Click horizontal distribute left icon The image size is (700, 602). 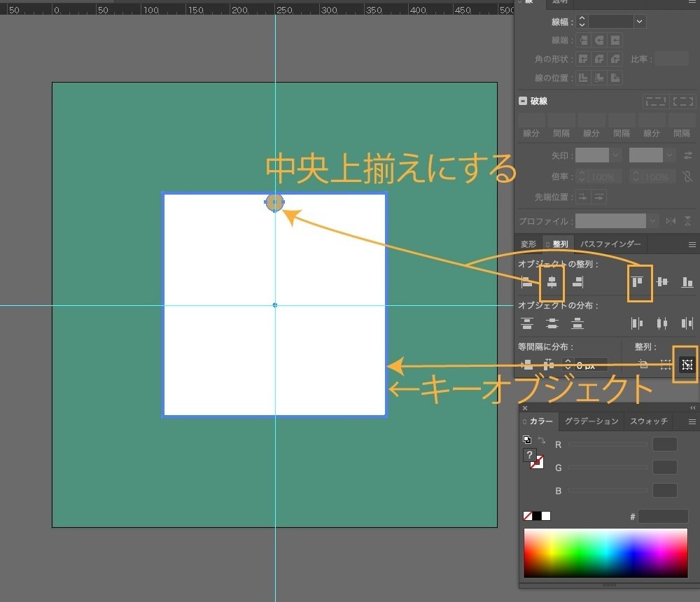(x=637, y=323)
